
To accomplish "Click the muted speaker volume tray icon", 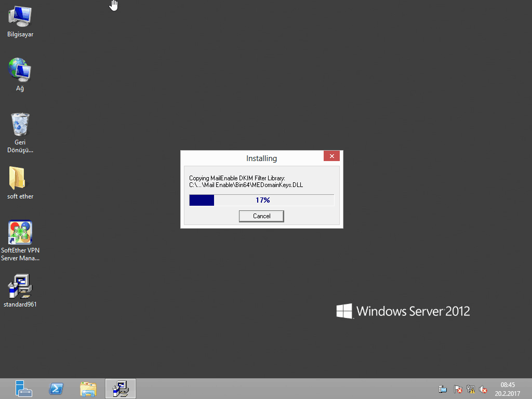I will tap(484, 389).
